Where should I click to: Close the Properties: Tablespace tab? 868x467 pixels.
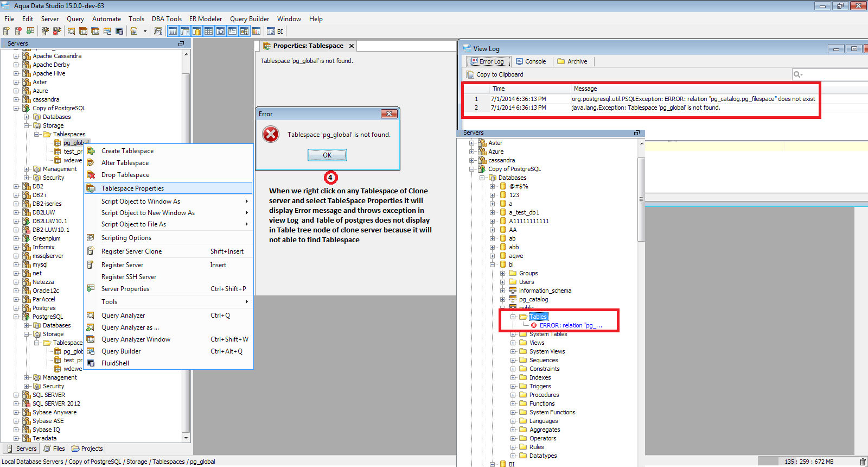tap(352, 46)
